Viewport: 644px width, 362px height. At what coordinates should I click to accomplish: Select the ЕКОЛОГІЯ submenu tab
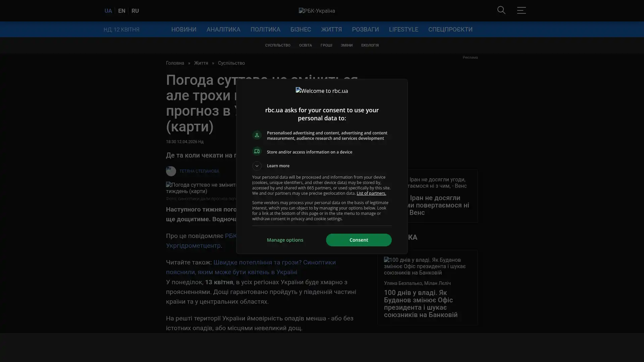coord(370,45)
